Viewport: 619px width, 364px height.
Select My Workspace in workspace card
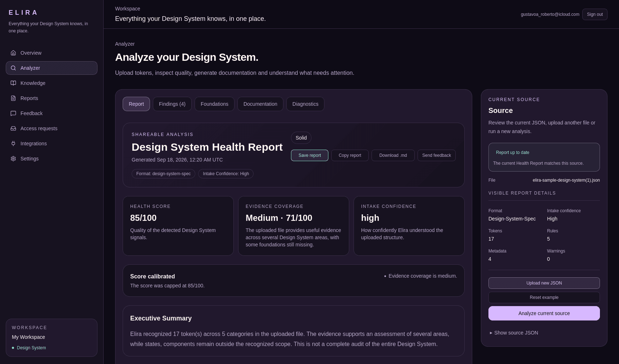tap(28, 337)
